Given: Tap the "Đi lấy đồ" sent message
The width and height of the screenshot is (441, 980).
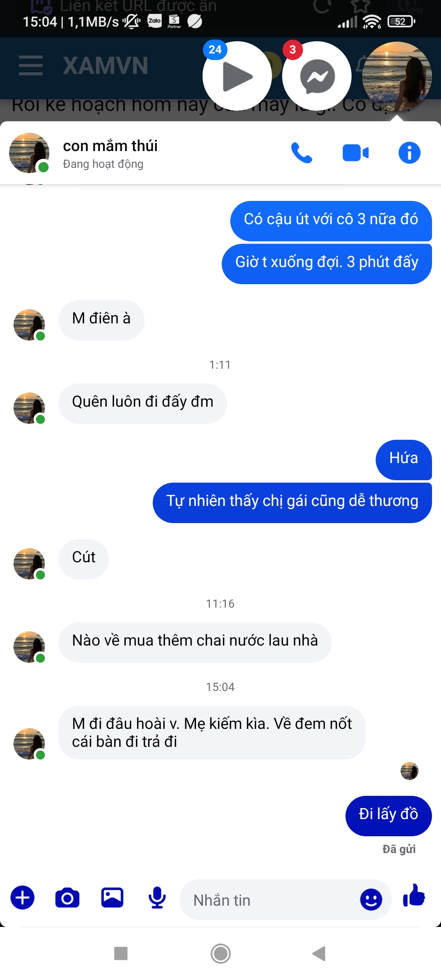Looking at the screenshot, I should tap(388, 814).
